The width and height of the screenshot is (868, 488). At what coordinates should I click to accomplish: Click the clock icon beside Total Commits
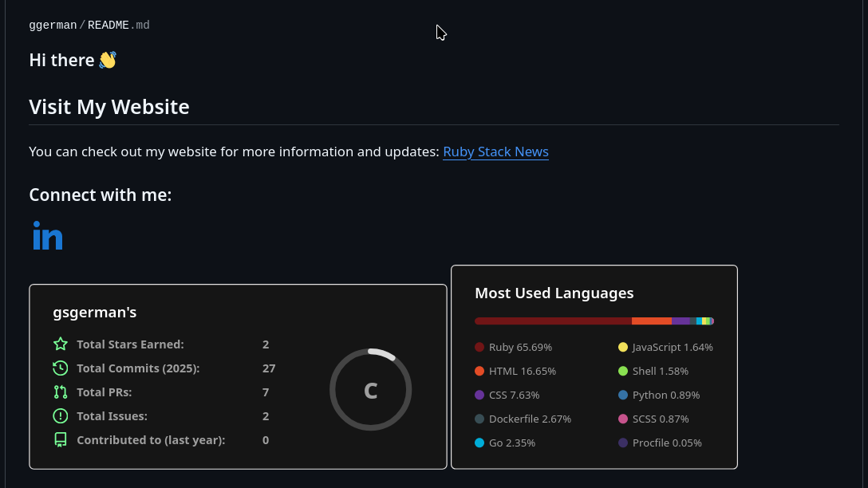(61, 368)
